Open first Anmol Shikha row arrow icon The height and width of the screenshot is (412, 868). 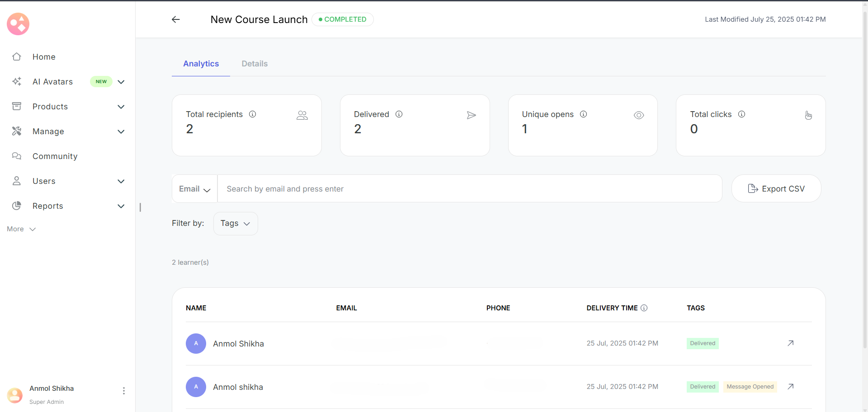(x=790, y=343)
